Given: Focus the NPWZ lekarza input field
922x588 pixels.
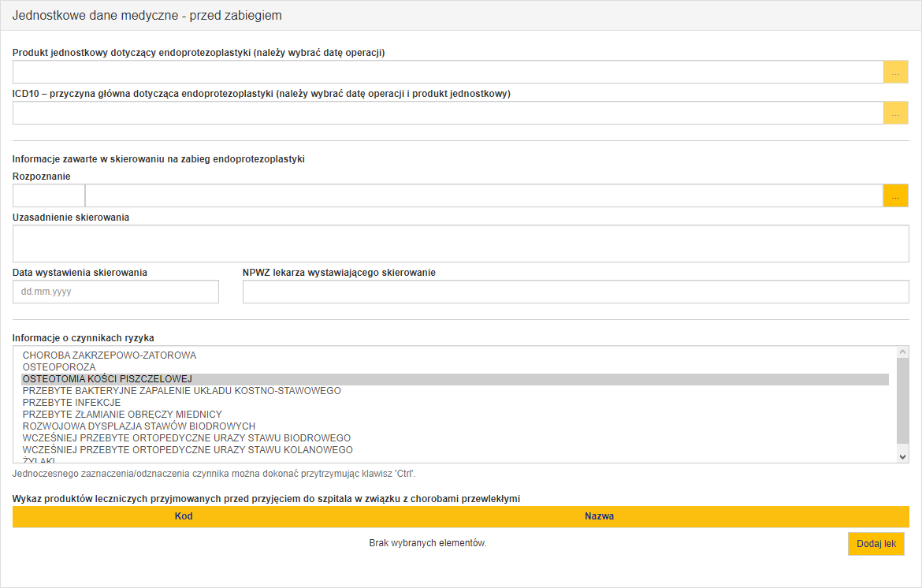Looking at the screenshot, I should click(575, 292).
